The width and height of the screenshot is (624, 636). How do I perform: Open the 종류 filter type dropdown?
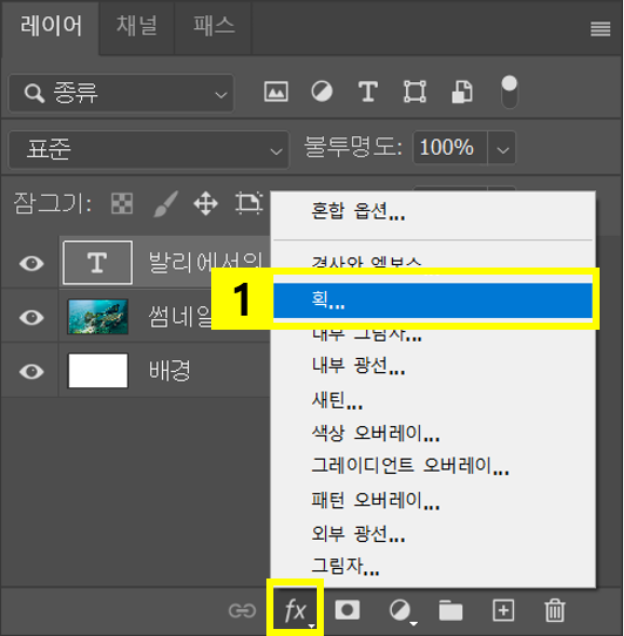pos(121,93)
